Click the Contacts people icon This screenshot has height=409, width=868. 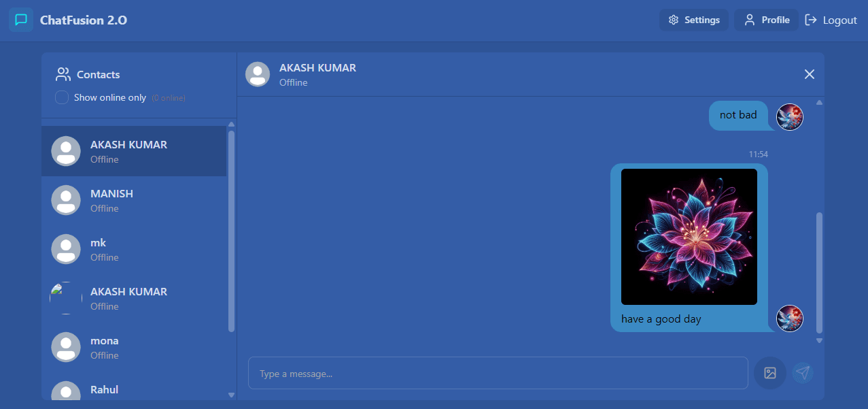[63, 74]
